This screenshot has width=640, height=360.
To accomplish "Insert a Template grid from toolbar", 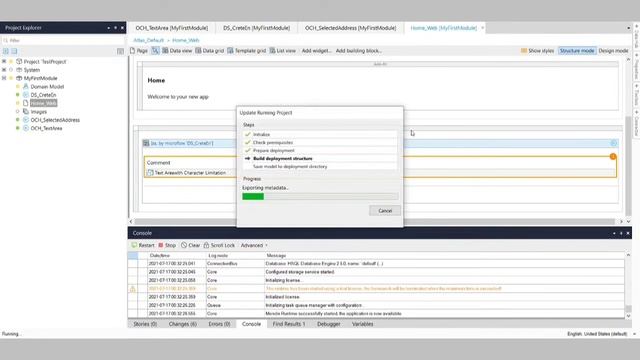I will (x=247, y=51).
